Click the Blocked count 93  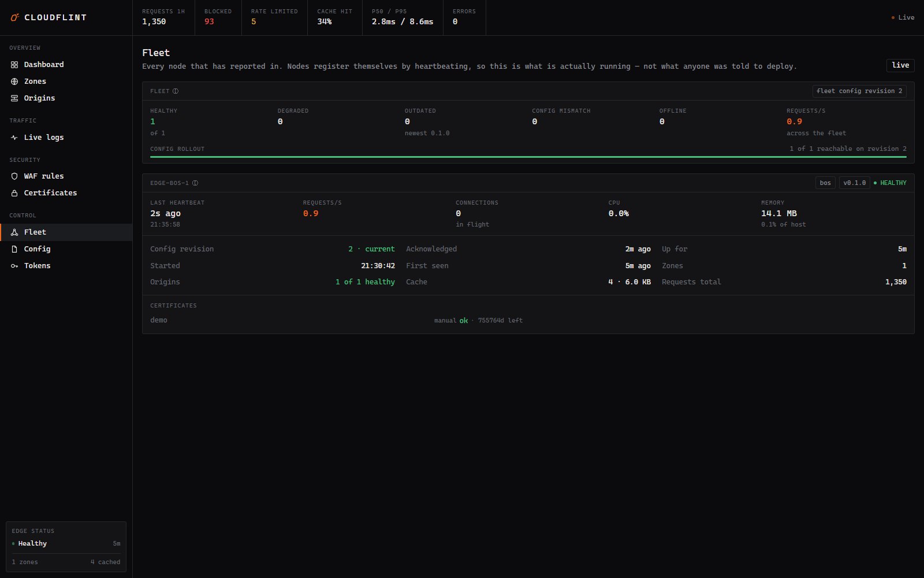(x=209, y=22)
